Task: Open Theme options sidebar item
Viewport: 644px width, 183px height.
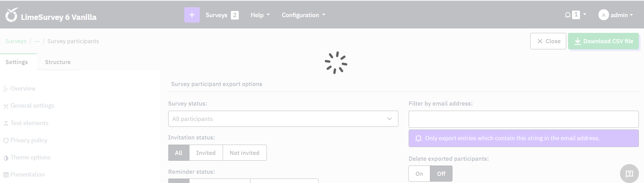Action: pos(30,157)
